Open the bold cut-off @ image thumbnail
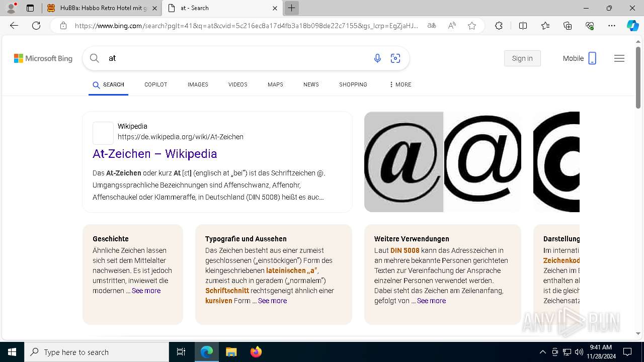Viewport: 644px width, 362px height. click(x=556, y=162)
